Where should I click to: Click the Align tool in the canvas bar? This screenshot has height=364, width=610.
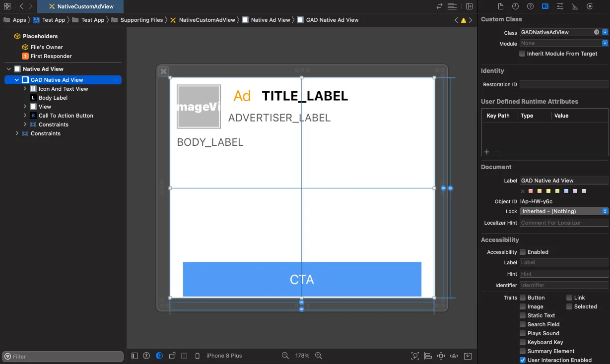[427, 356]
